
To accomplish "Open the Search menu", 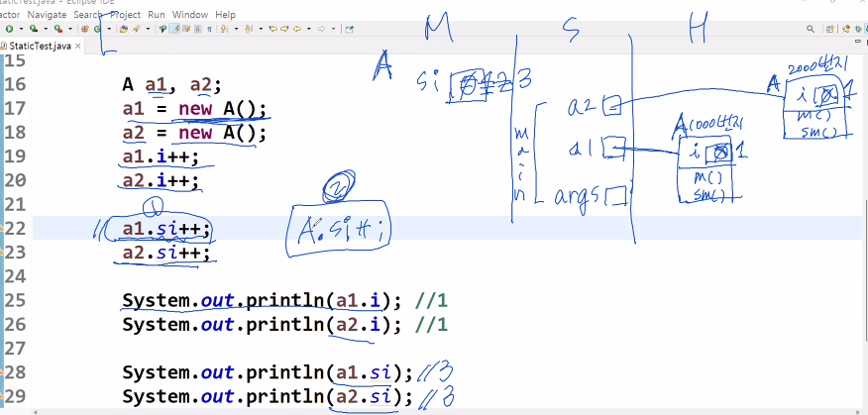I will (88, 15).
